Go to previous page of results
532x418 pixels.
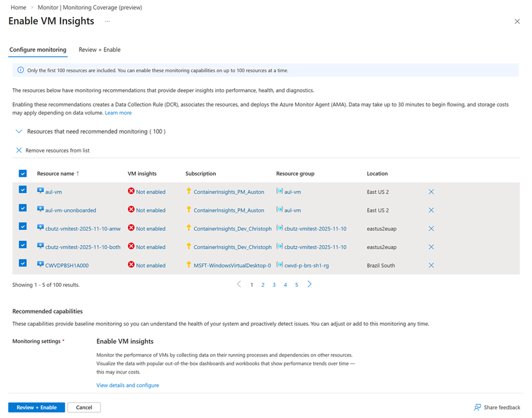(239, 284)
